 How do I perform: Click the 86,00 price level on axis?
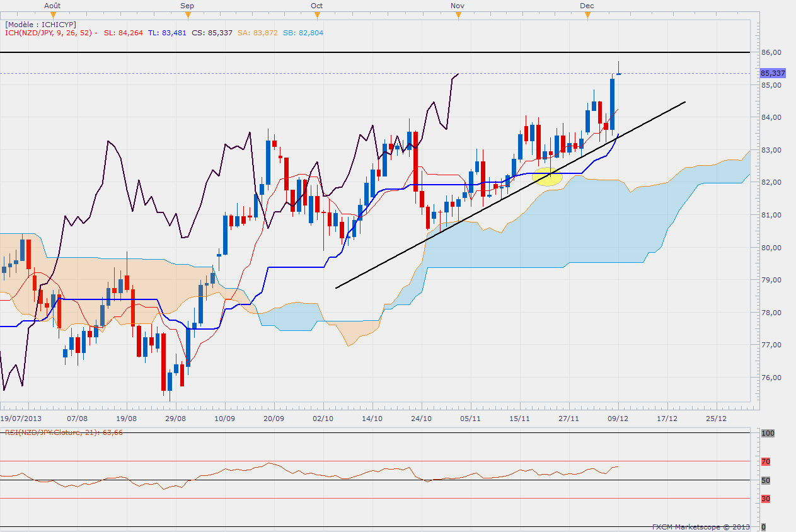[771, 52]
